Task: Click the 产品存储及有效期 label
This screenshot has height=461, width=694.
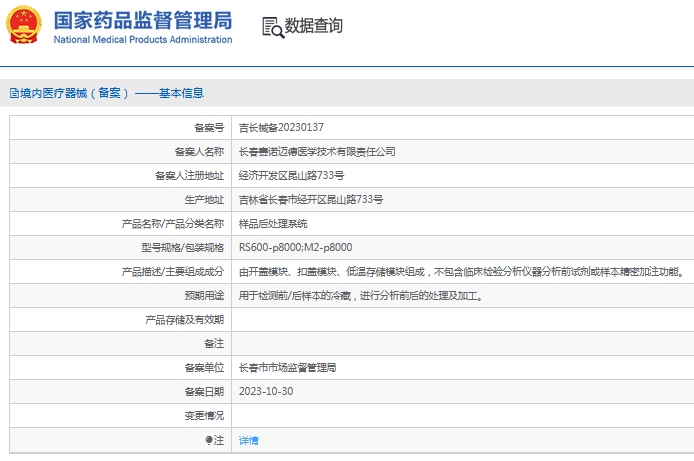Action: (x=185, y=319)
